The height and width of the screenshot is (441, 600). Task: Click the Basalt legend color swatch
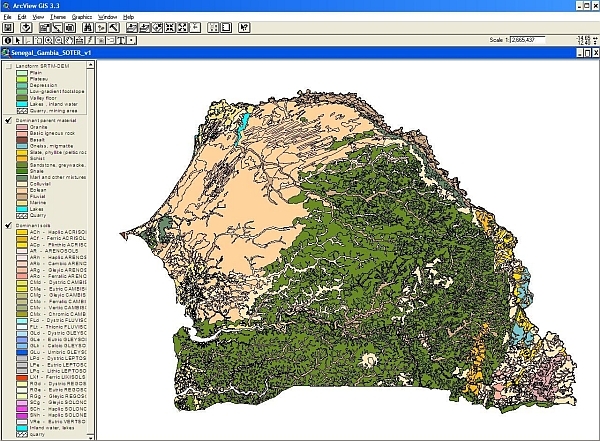click(x=21, y=141)
